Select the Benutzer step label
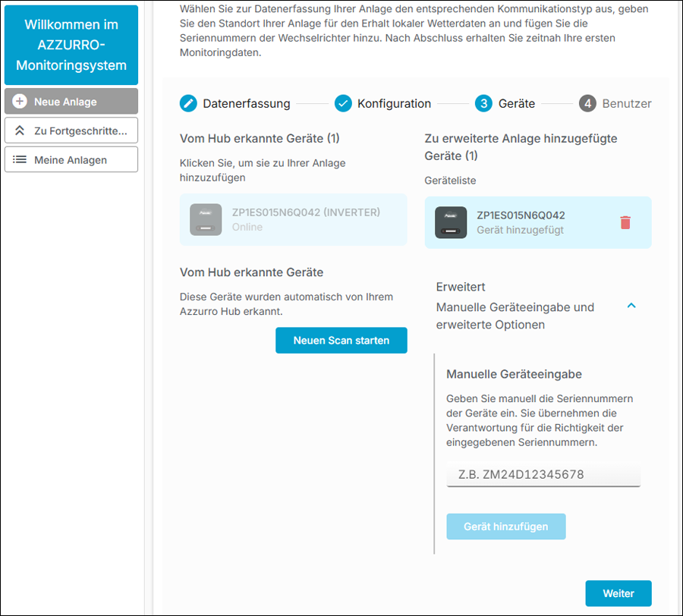 tap(627, 104)
